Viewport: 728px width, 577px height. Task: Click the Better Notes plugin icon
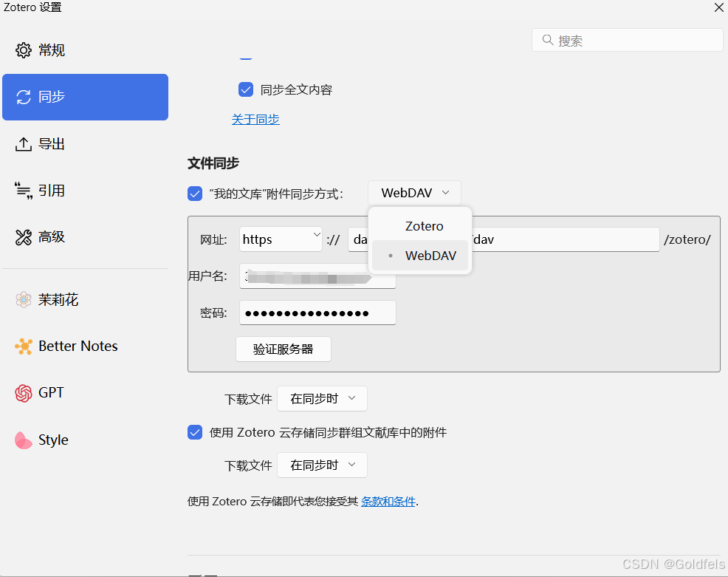point(24,346)
